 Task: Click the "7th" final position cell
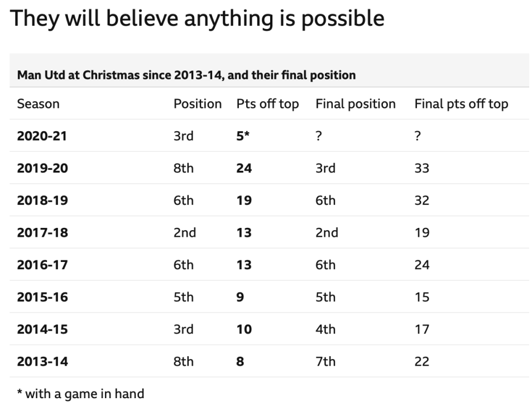pos(325,361)
